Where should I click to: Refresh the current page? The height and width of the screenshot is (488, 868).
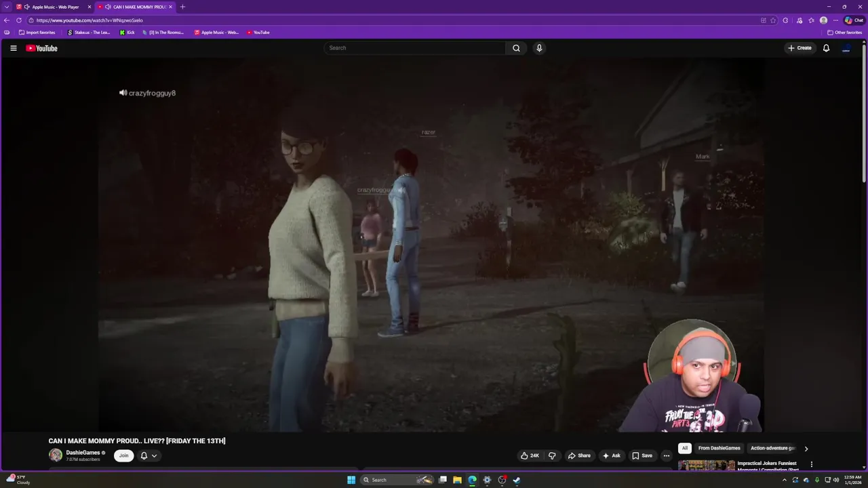point(19,20)
